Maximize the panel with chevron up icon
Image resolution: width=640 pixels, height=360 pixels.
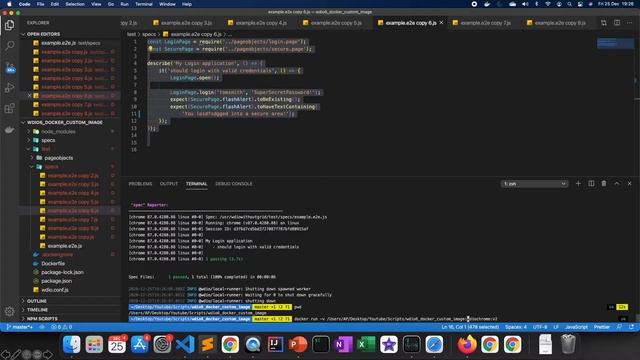point(617,184)
